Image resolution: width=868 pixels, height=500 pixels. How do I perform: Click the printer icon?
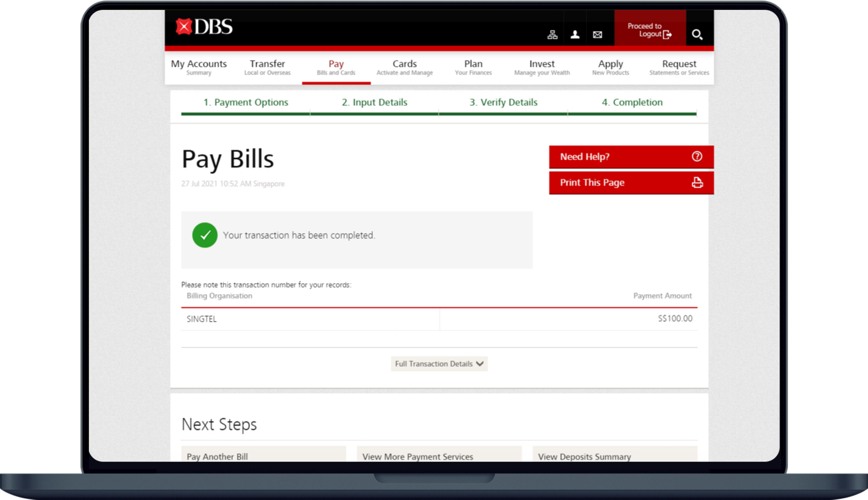(697, 183)
